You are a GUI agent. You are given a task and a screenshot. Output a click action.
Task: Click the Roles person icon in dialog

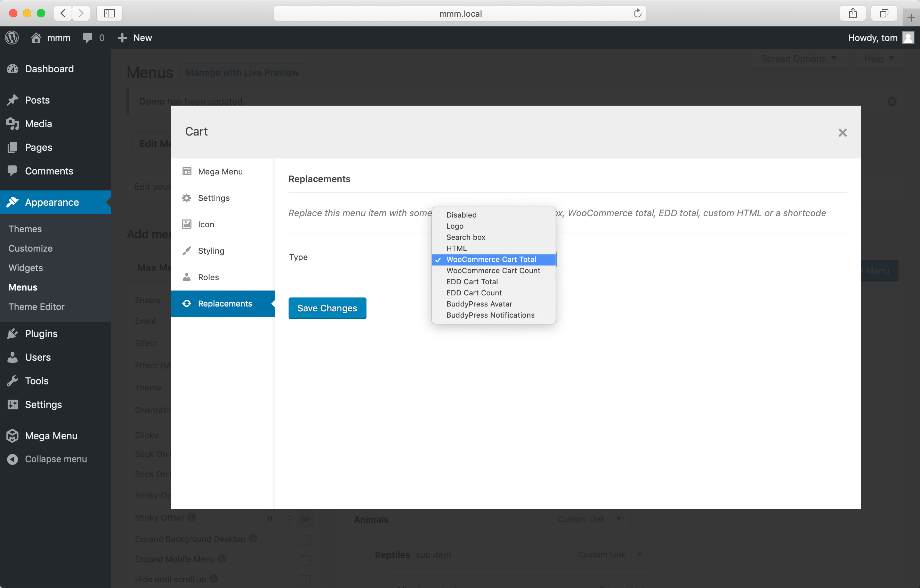[187, 277]
